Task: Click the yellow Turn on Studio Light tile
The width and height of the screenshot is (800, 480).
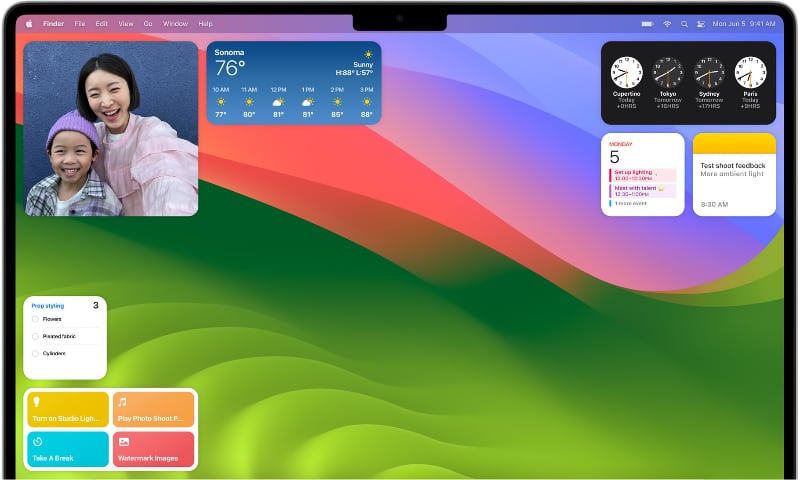Action: (x=68, y=409)
